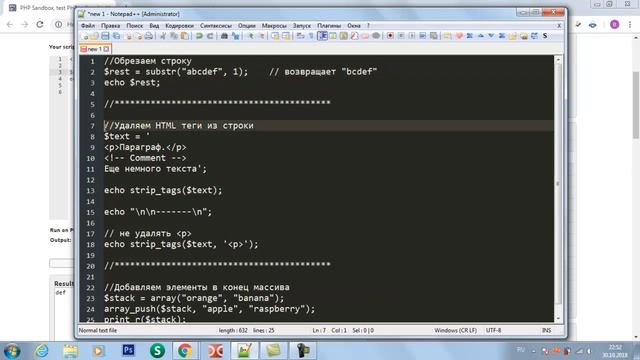Click the 'UTF-8' encoding status entry

493,331
